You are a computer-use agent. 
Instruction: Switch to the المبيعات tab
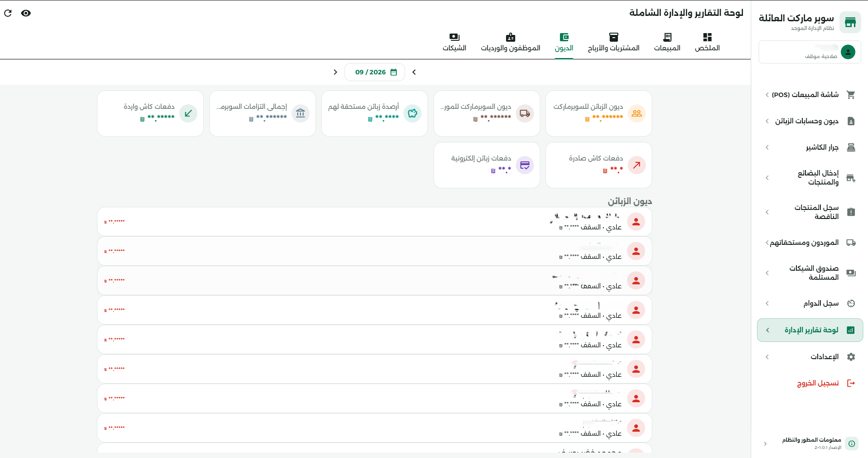click(667, 43)
